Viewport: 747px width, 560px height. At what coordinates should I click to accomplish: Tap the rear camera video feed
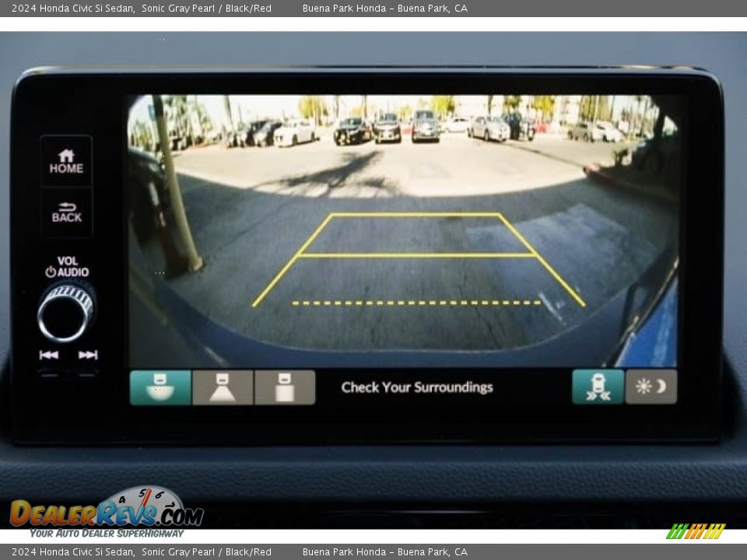coord(402,231)
